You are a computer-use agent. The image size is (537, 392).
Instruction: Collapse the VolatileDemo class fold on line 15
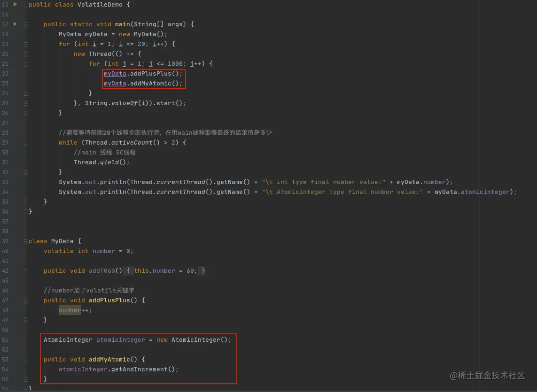pos(26,5)
